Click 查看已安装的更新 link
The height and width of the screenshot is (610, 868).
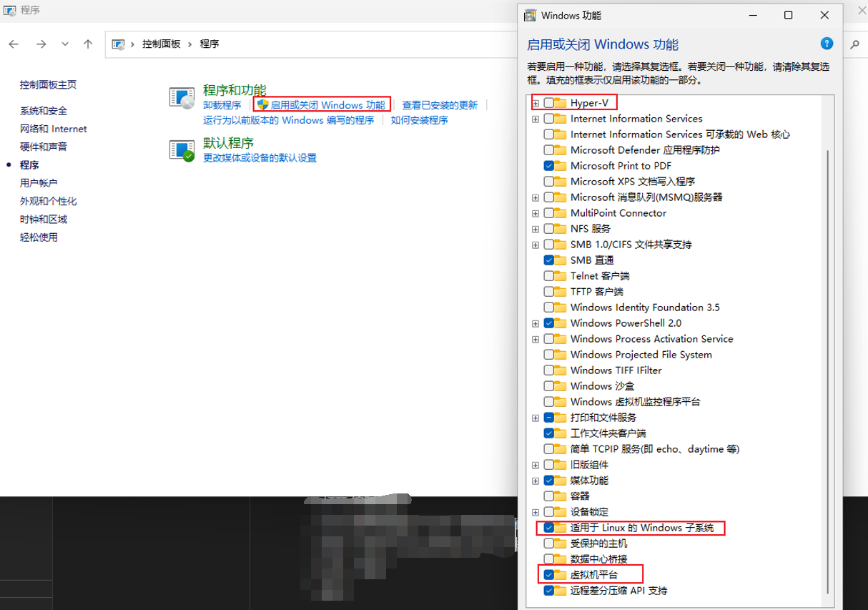440,105
